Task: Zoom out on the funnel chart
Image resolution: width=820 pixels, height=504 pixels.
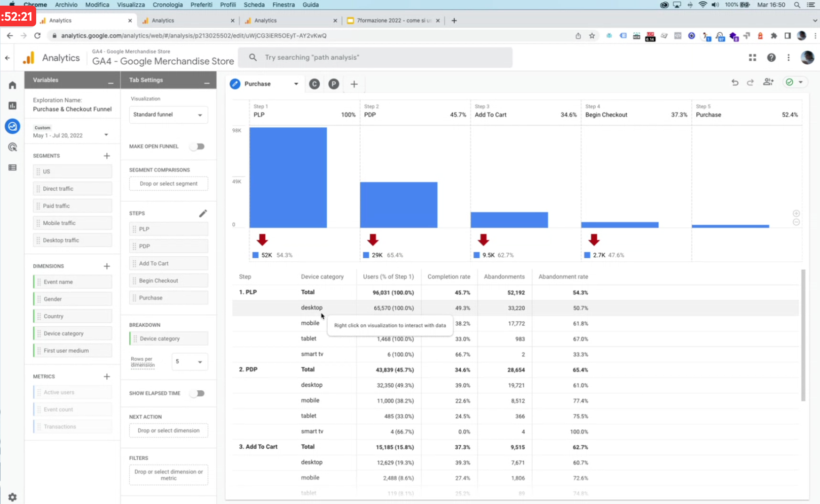Action: coord(796,222)
